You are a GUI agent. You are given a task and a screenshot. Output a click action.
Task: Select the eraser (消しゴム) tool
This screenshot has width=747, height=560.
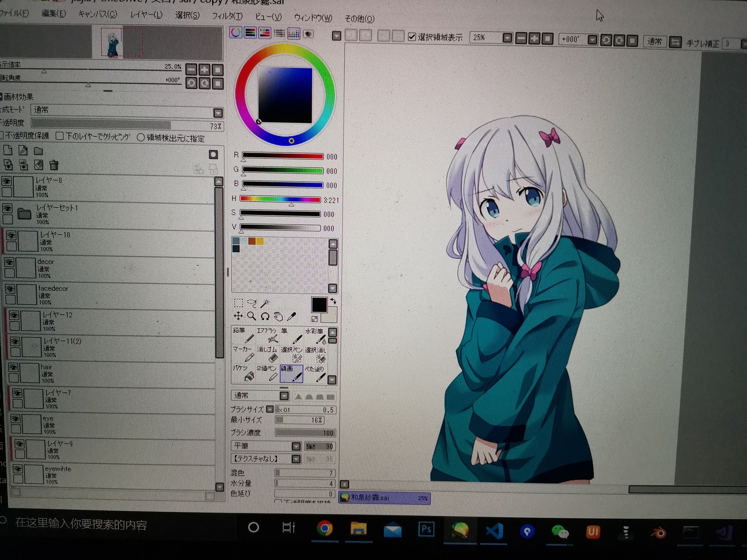[x=270, y=355]
